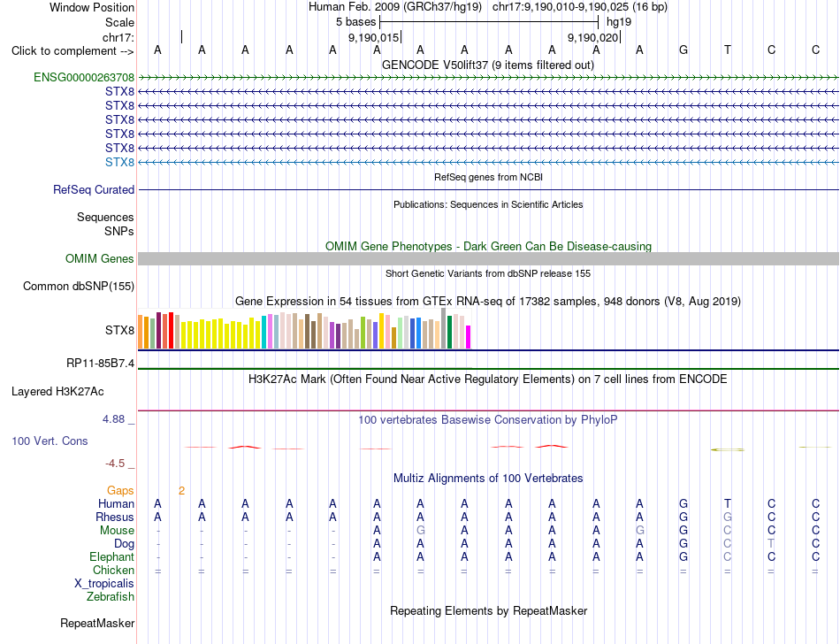The image size is (840, 644).
Task: Click the H3K27Ac Mark track title
Action: tap(488, 379)
